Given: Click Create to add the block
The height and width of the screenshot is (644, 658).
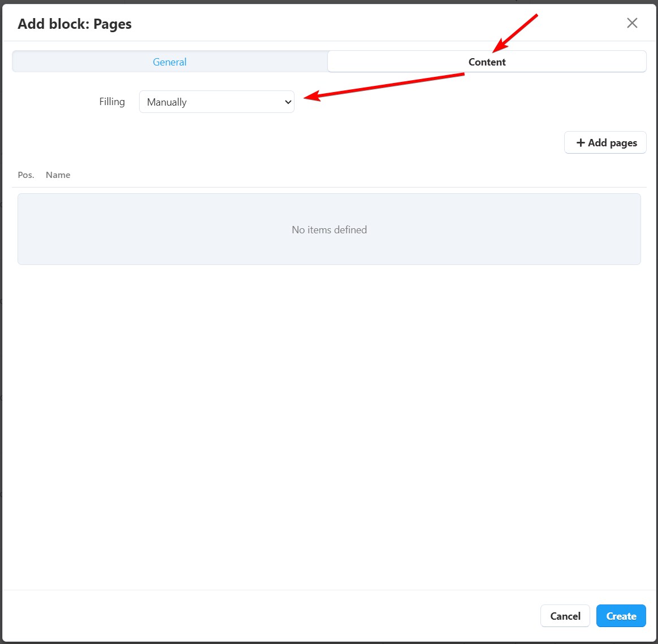Looking at the screenshot, I should coord(621,616).
